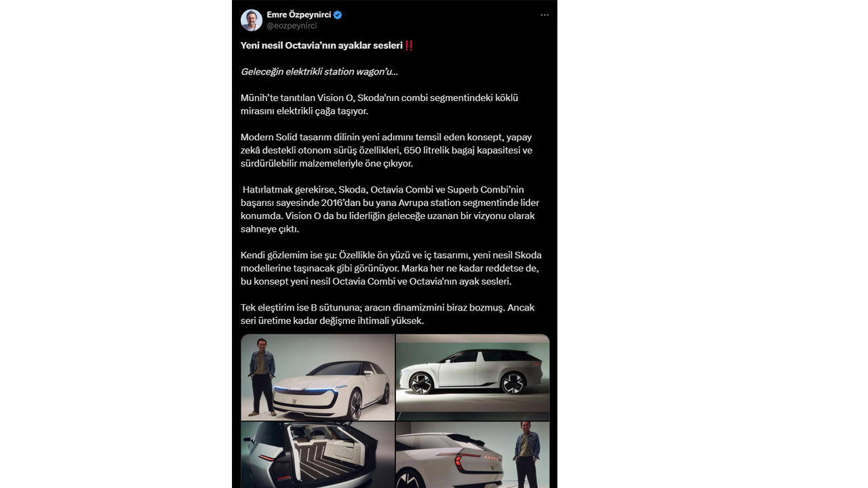Click paragraph beginning 'Modern Solid tasarım dilinin'

click(387, 150)
